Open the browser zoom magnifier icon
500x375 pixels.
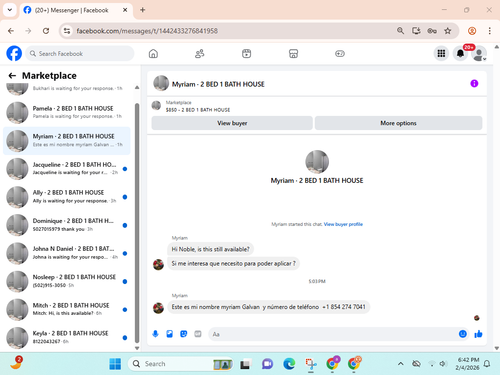pos(400,31)
